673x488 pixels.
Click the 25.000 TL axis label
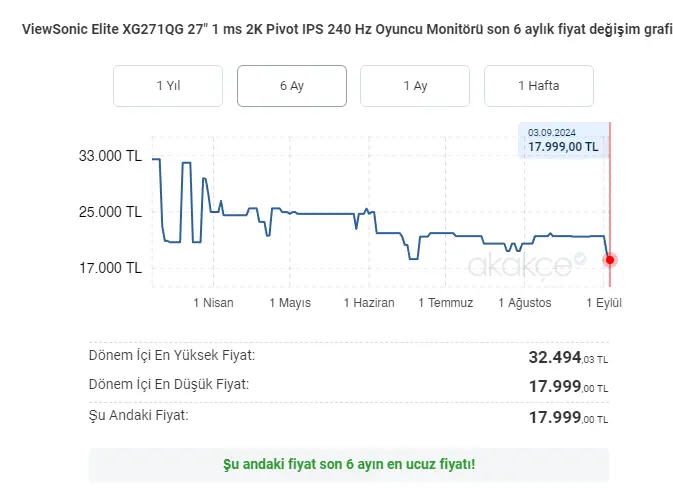[110, 212]
